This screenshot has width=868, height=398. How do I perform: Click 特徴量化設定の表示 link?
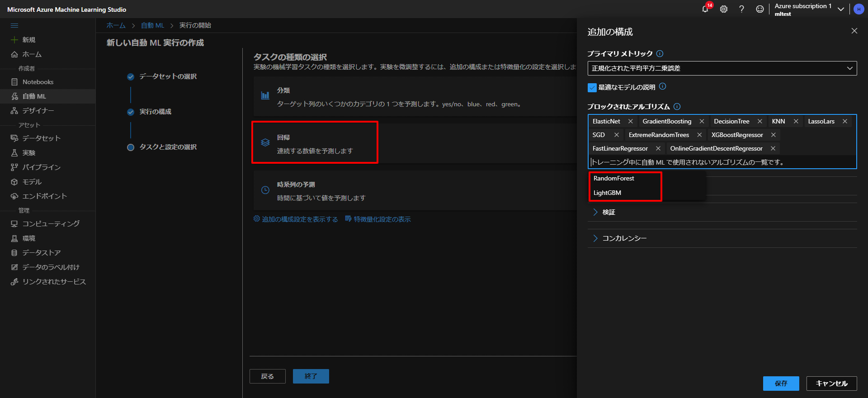pos(382,219)
